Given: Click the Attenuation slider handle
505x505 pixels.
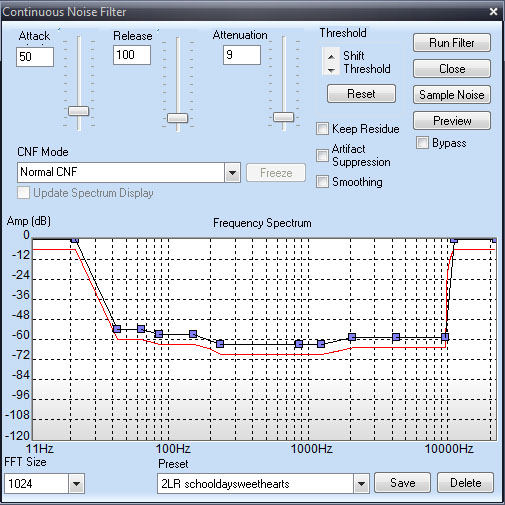Looking at the screenshot, I should 283,117.
